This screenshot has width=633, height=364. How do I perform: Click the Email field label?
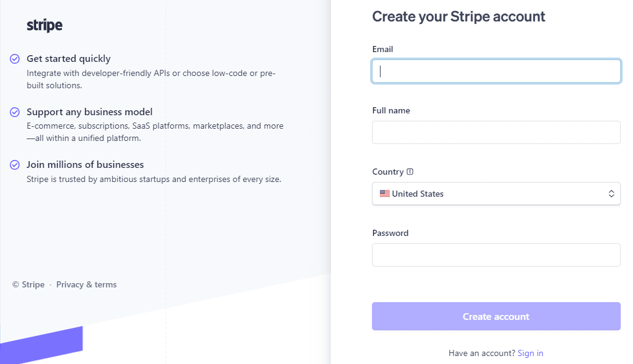pyautogui.click(x=382, y=49)
